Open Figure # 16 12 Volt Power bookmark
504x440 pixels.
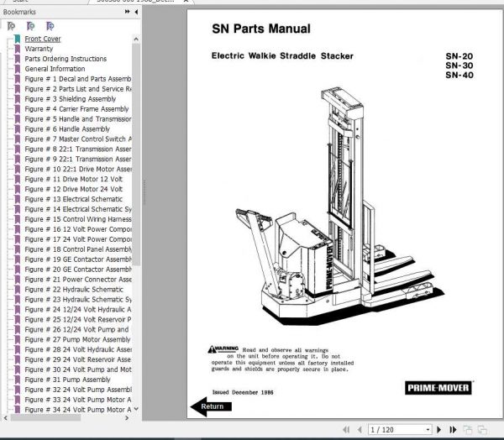pyautogui.click(x=78, y=229)
